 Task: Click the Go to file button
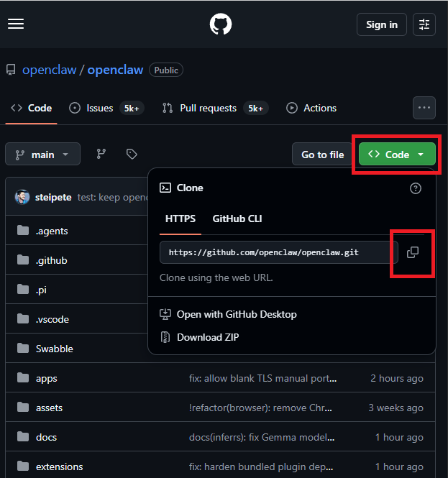click(322, 155)
